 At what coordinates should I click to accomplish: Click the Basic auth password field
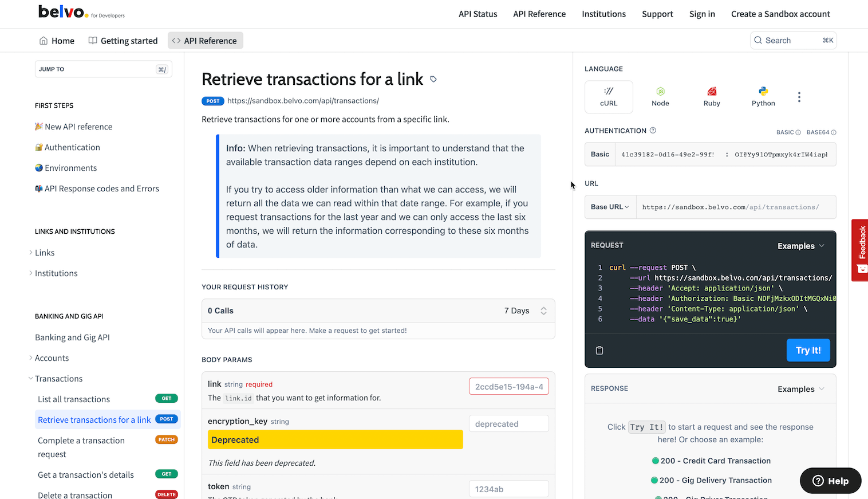[781, 154]
